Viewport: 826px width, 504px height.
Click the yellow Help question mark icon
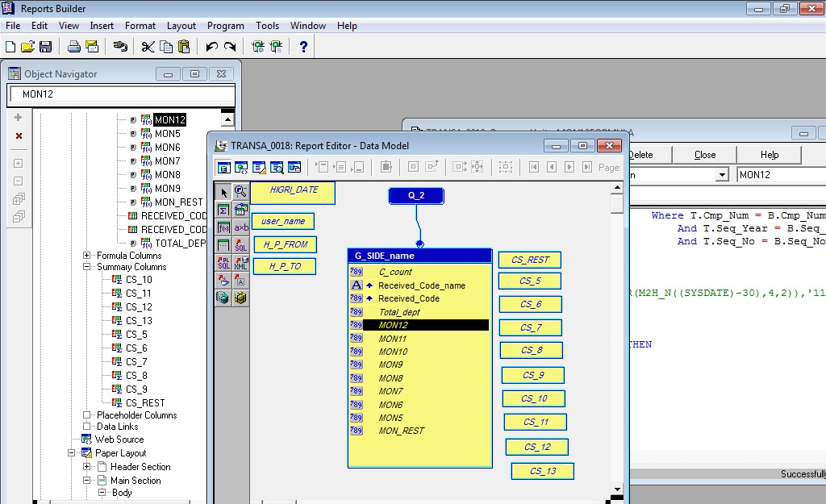pyautogui.click(x=302, y=46)
